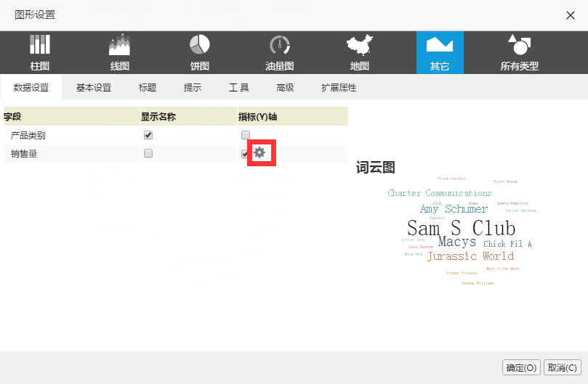Select the 线图 line chart type
588x384 pixels.
click(x=120, y=52)
